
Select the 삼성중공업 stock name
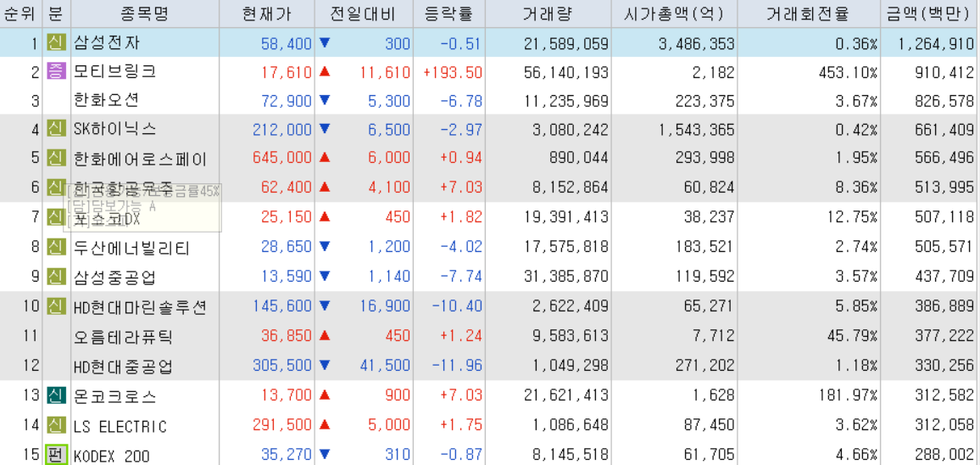point(114,277)
